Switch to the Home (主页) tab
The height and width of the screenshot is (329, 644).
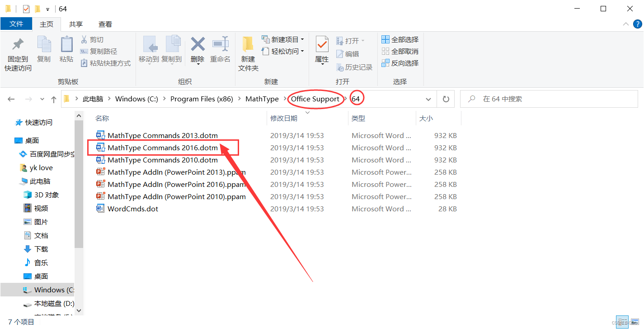[47, 24]
